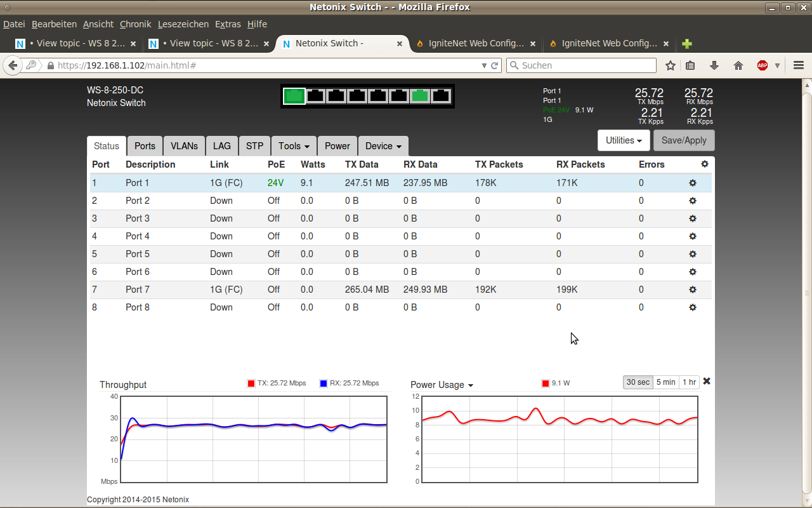This screenshot has width=812, height=508.
Task: Open the VLANs tab
Action: 184,146
